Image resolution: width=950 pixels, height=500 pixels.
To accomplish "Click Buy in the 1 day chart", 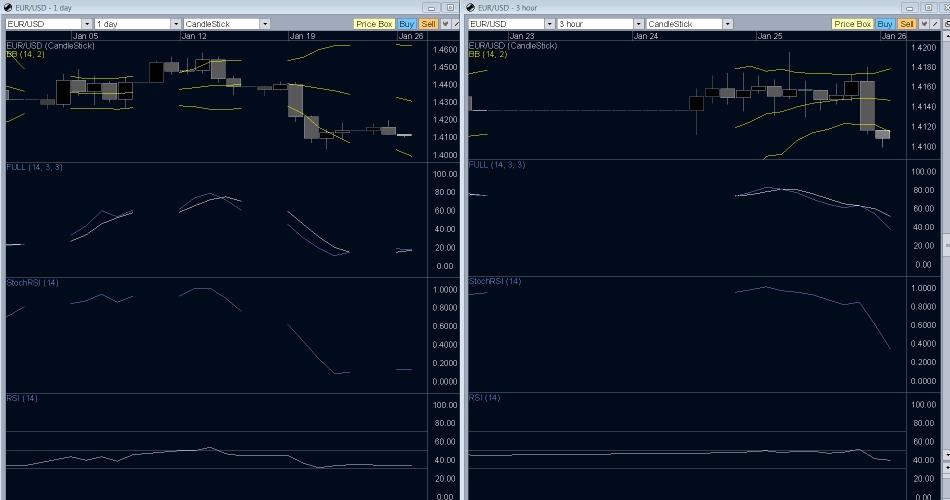I will tap(407, 24).
